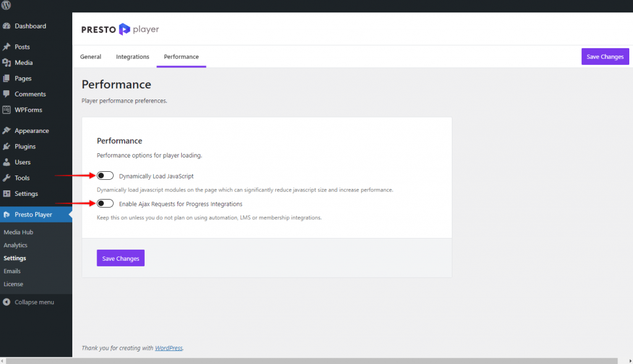Image resolution: width=633 pixels, height=364 pixels.
Task: Open Media Hub submenu item
Action: 18,232
